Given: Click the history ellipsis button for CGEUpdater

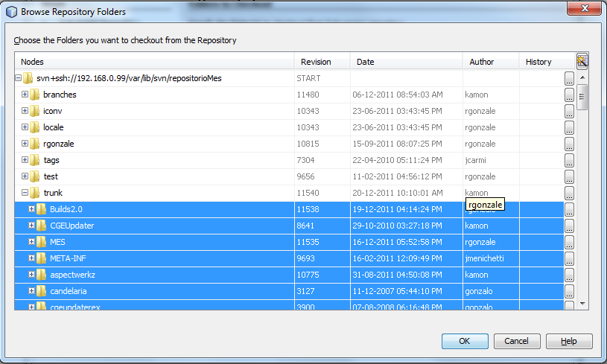Looking at the screenshot, I should point(569,226).
